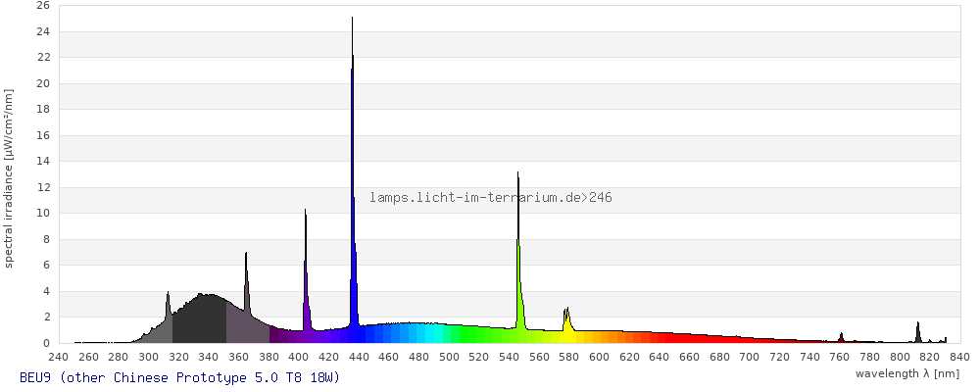
Task: Click the small red peak near 760 nm
Action: 841,338
